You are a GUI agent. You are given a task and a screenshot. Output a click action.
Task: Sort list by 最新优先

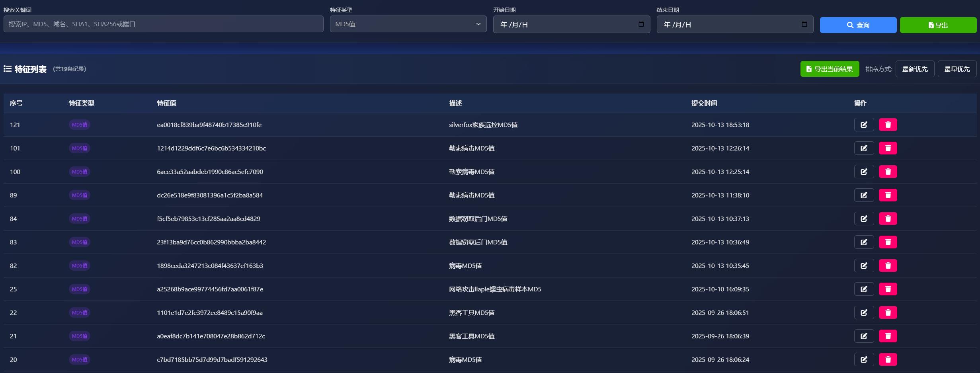[x=914, y=69]
